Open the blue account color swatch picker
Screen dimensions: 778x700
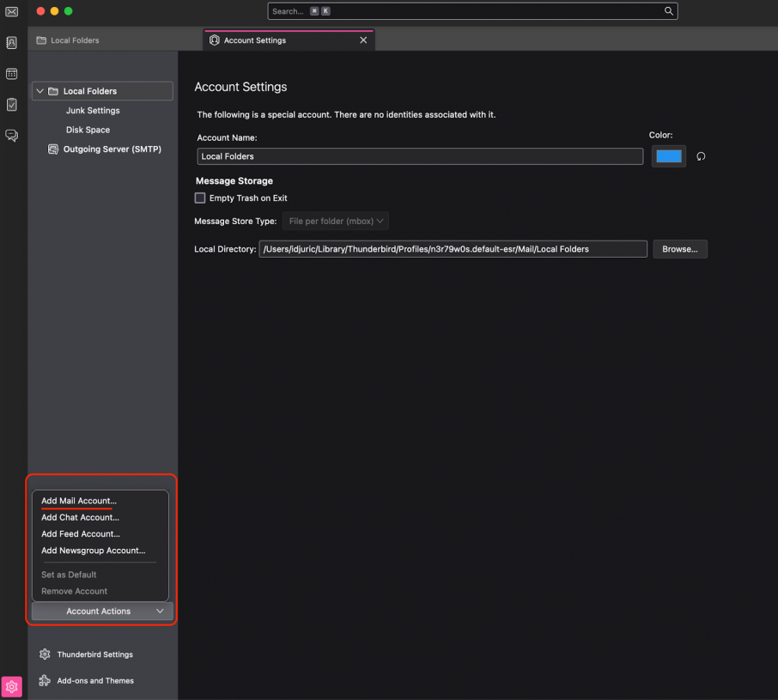pos(668,155)
